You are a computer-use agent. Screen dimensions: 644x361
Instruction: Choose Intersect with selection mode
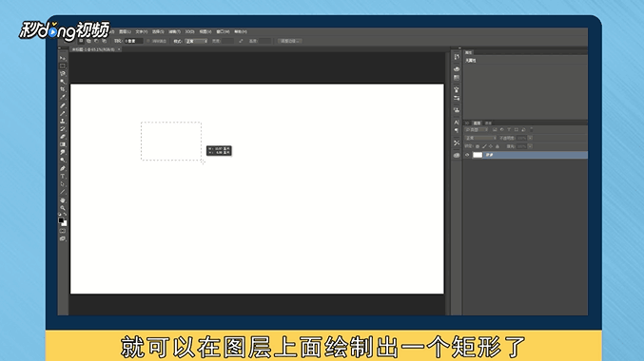[x=104, y=41]
